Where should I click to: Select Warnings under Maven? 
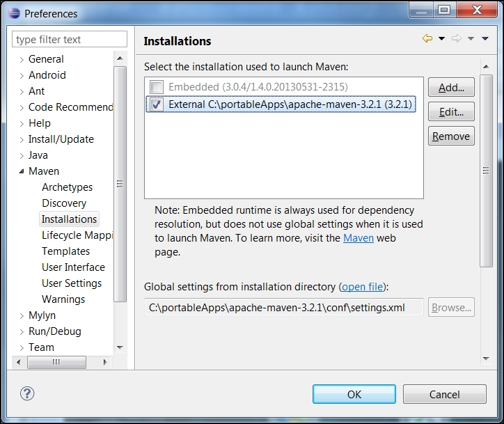pos(63,299)
